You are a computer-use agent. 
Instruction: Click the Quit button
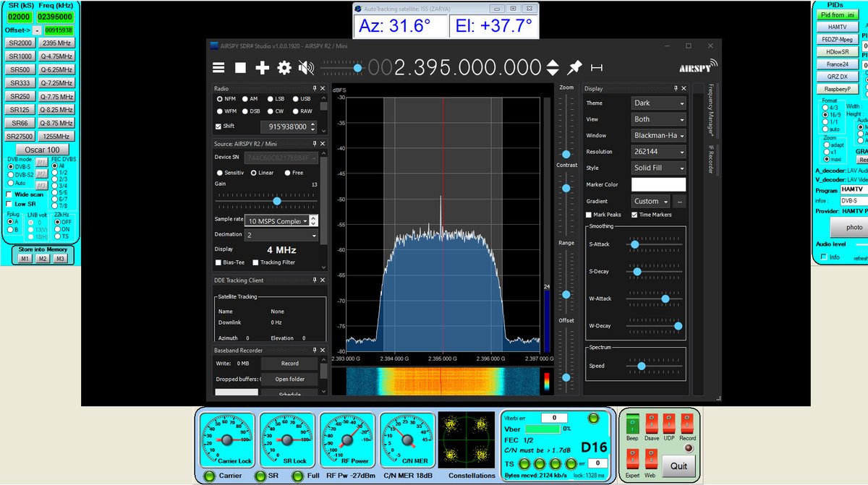[x=678, y=465]
